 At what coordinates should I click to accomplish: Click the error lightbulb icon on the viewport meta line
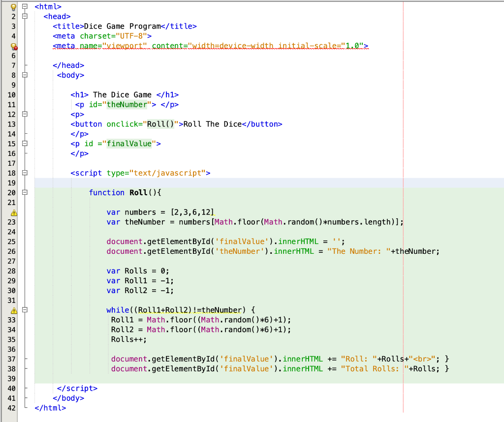coord(14,47)
